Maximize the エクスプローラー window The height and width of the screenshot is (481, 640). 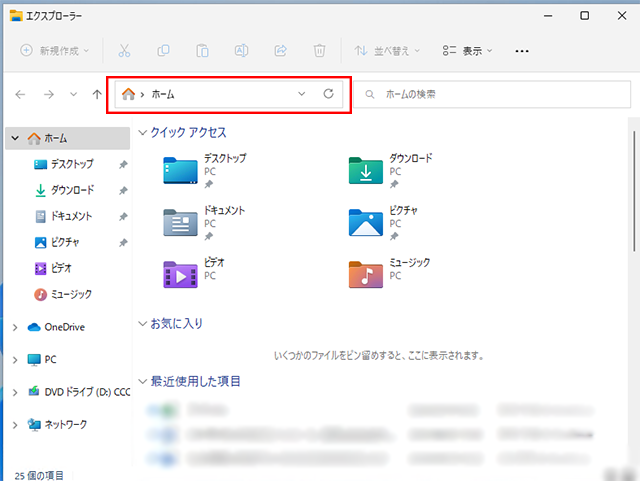click(584, 16)
